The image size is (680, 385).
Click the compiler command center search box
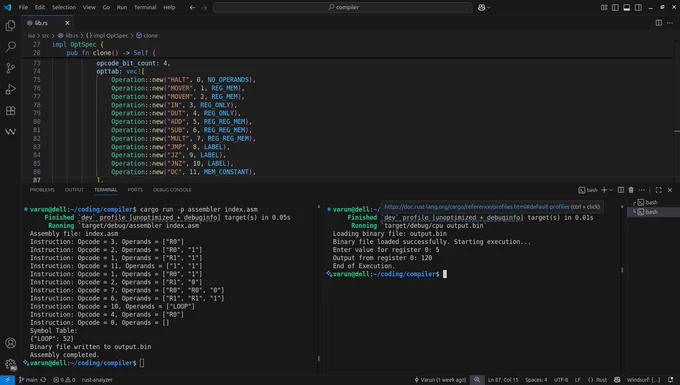(343, 7)
